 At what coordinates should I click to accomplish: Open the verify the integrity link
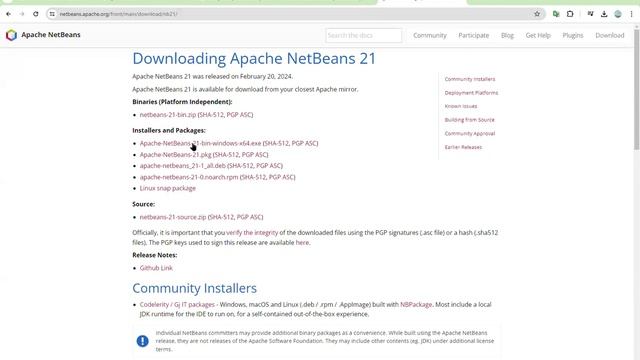coord(252,233)
